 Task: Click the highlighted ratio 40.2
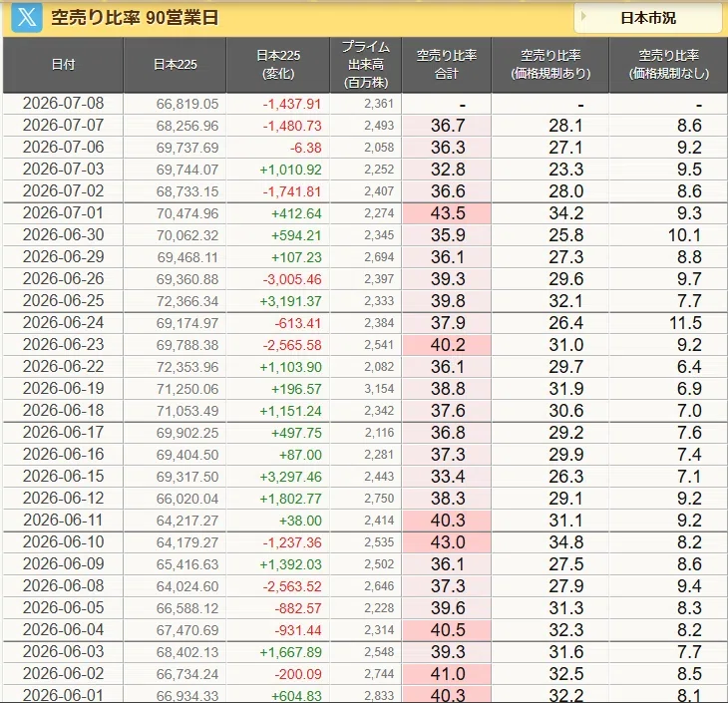[x=448, y=345]
